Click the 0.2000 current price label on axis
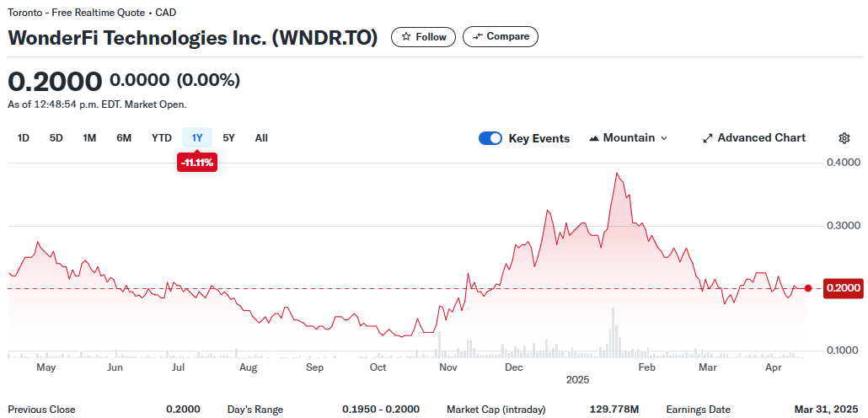Viewport: 868px width, 418px height. pos(842,288)
